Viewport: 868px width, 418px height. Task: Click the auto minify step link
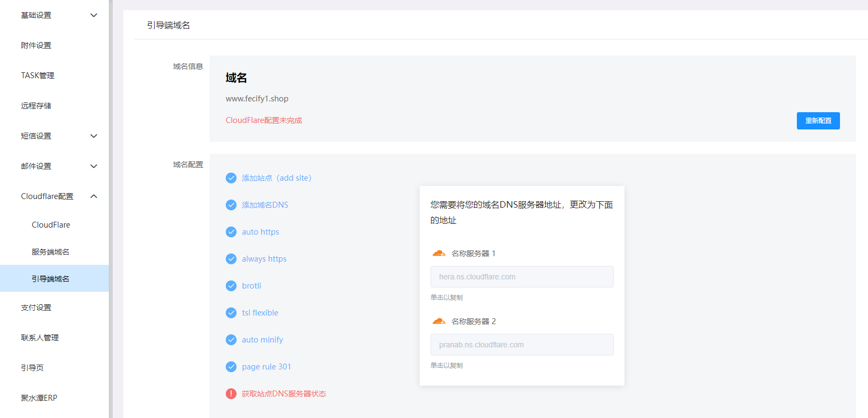(262, 340)
